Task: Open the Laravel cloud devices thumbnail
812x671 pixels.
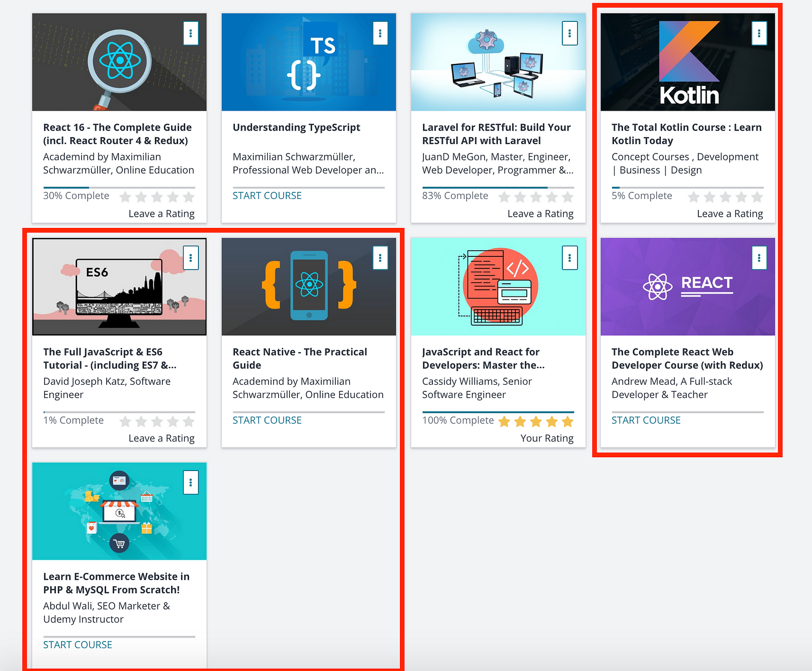Action: (498, 62)
